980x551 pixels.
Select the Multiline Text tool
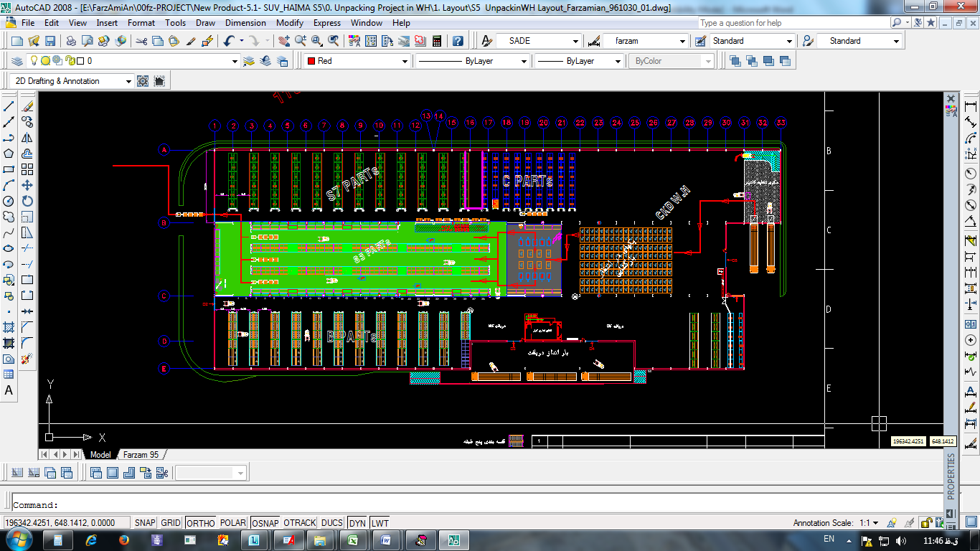9,391
